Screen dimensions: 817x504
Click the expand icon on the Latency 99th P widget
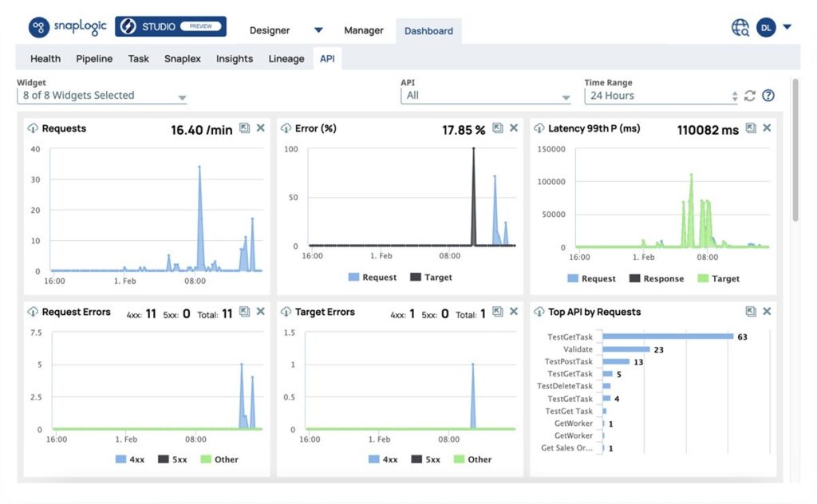(750, 128)
